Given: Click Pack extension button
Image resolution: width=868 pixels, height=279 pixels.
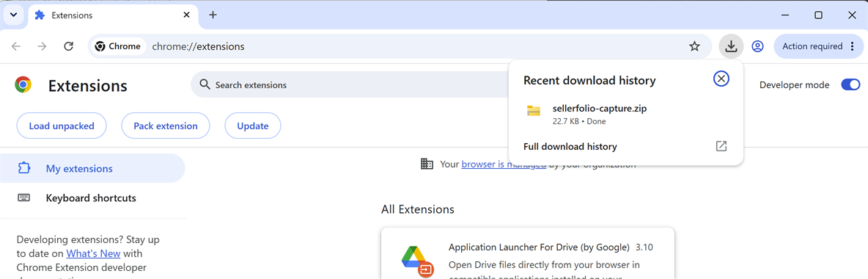Looking at the screenshot, I should (166, 126).
